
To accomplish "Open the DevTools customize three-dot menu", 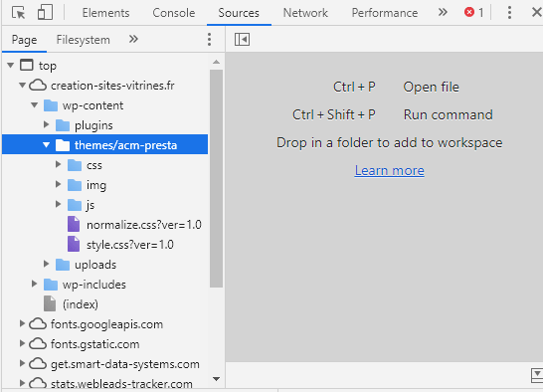I will [509, 13].
